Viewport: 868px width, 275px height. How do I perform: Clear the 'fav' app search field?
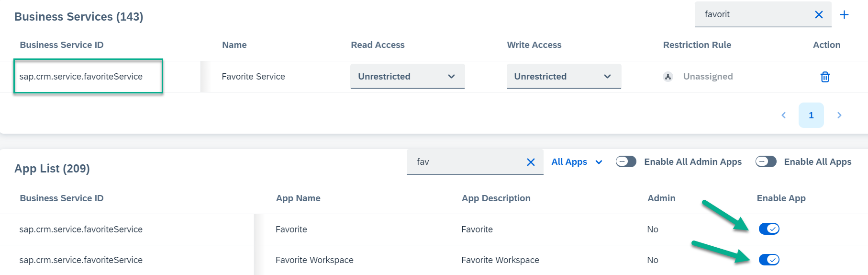point(531,162)
